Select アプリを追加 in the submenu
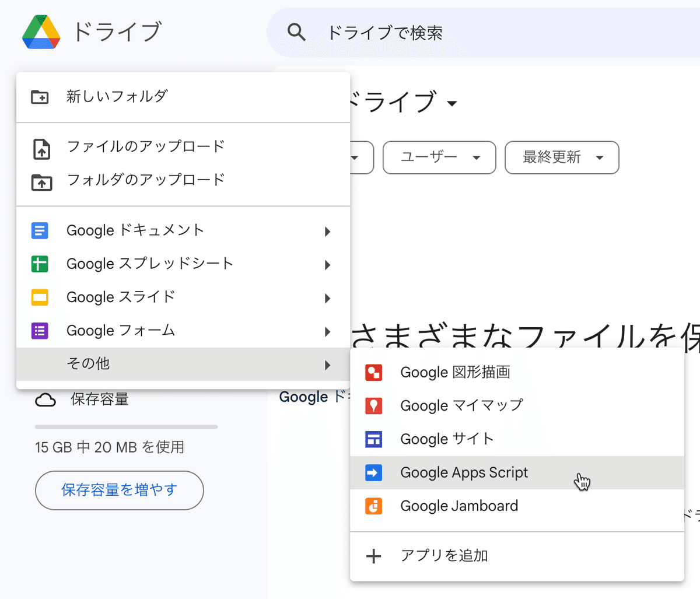This screenshot has height=599, width=700. tap(517, 556)
